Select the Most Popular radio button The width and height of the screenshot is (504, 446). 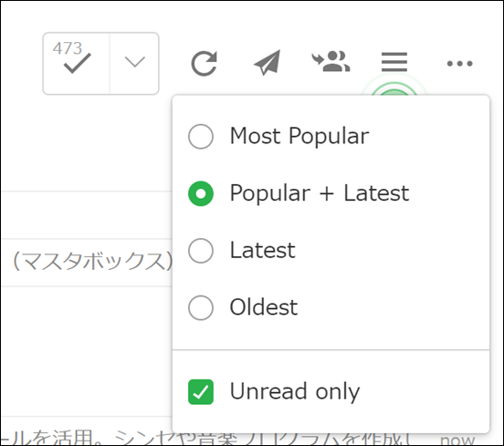[x=201, y=137]
